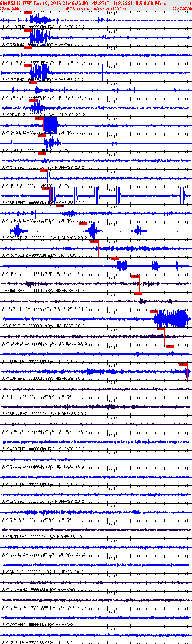Click the UW.GBL EHZ station label
Screen dimensions: 192x644
(x=14, y=466)
